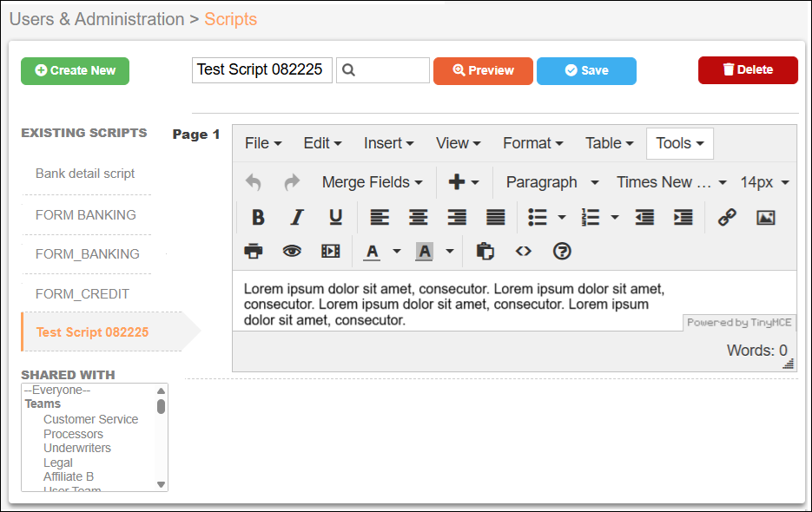Insert a numbered list
Viewport: 812px width, 512px height.
[x=591, y=218]
